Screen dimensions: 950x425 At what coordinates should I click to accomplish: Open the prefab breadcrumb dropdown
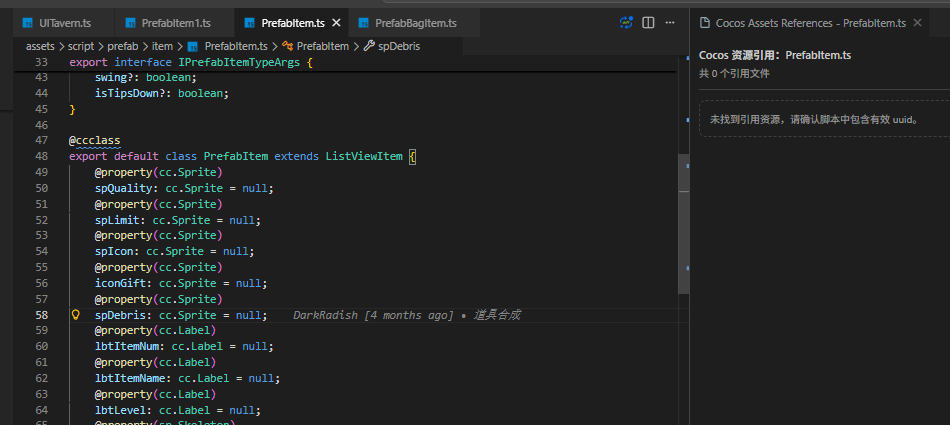123,46
